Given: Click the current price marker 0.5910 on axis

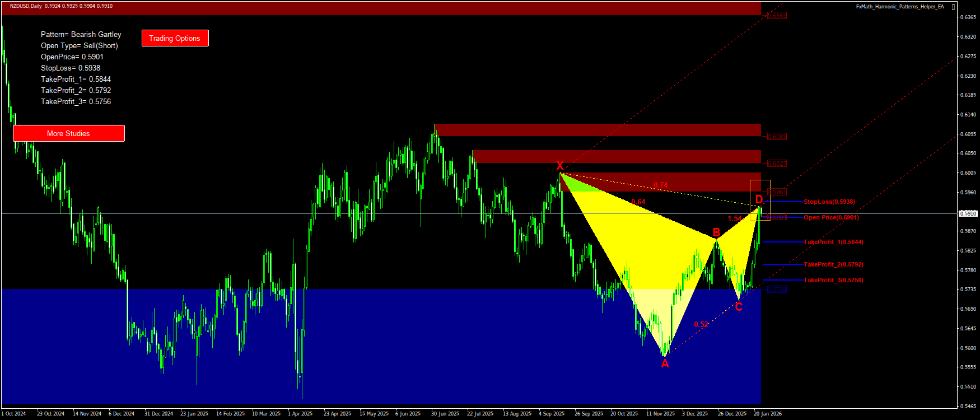Looking at the screenshot, I should pyautogui.click(x=968, y=213).
